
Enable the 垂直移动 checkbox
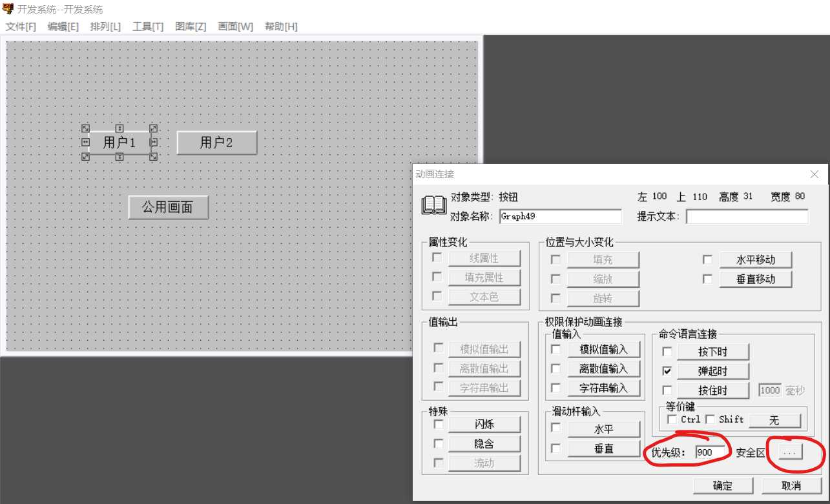click(x=707, y=279)
